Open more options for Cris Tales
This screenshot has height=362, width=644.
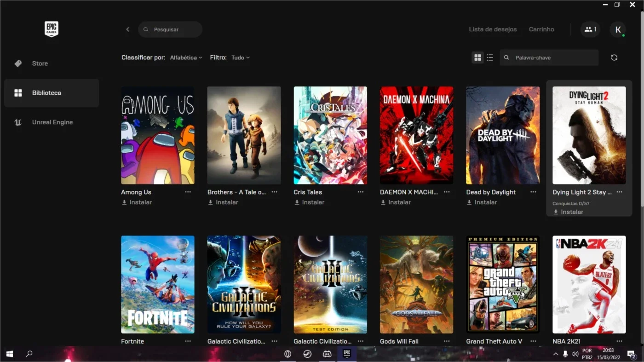[x=361, y=192]
